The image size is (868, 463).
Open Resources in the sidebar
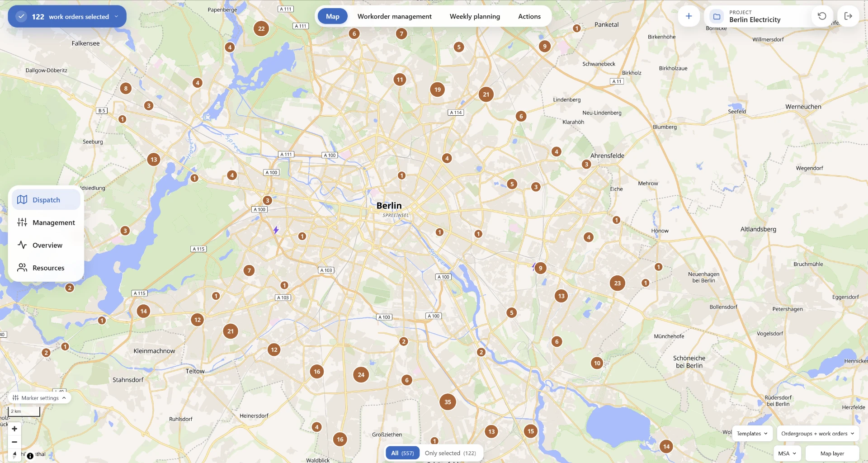click(x=46, y=268)
